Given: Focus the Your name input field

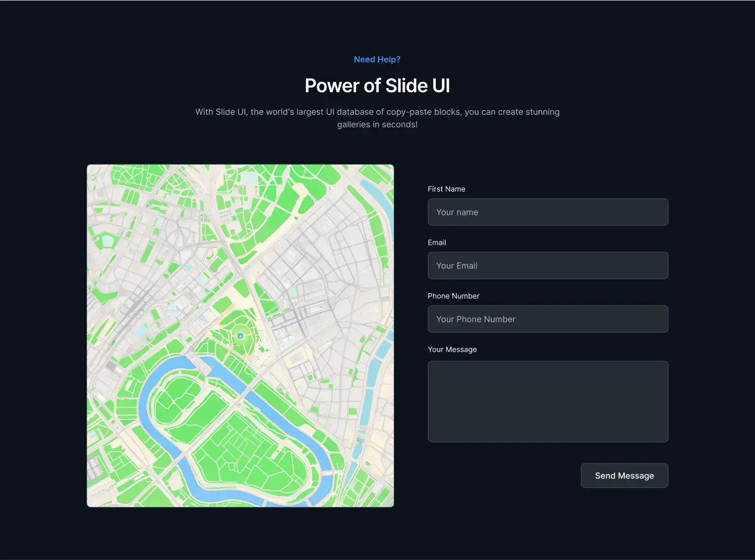Looking at the screenshot, I should click(548, 212).
